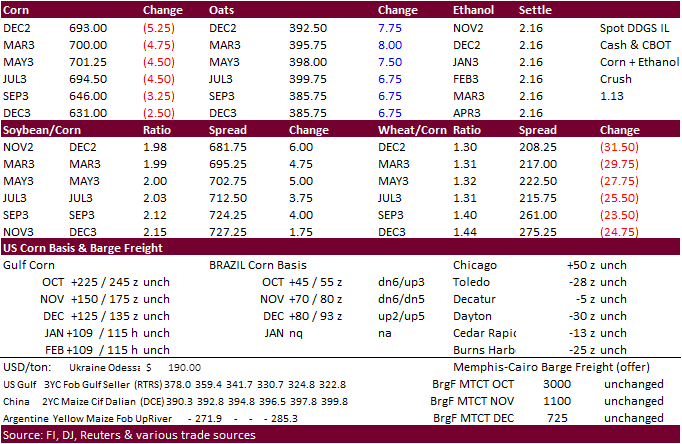Click Soybean/Corn spread 695.25
The height and width of the screenshot is (444, 682).
(x=227, y=164)
